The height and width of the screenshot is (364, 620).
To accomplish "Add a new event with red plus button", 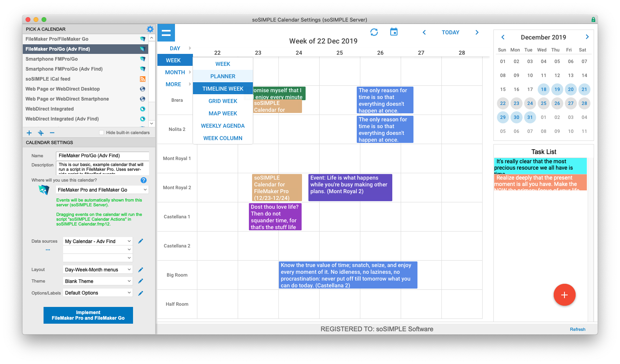I will tap(564, 295).
